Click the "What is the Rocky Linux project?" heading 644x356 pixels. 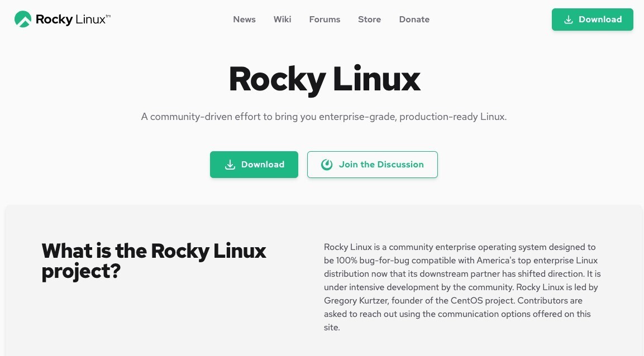pos(154,261)
